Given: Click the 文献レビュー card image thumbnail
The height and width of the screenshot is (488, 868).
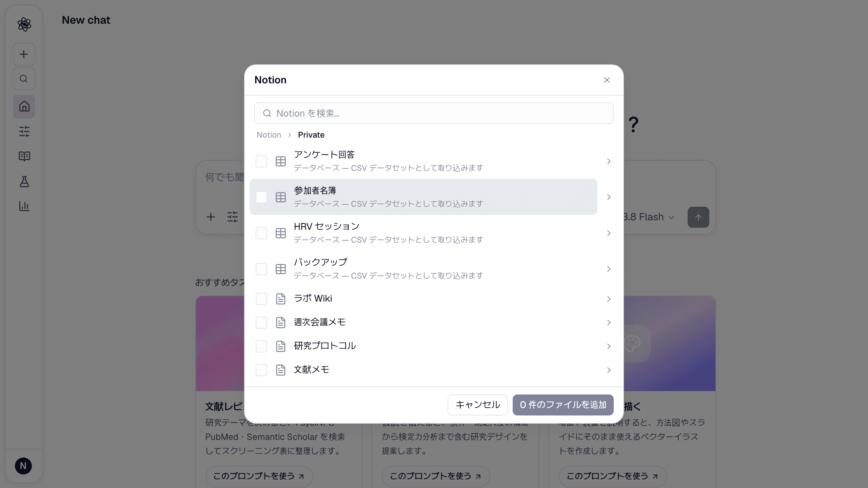Looking at the screenshot, I should click(x=220, y=343).
